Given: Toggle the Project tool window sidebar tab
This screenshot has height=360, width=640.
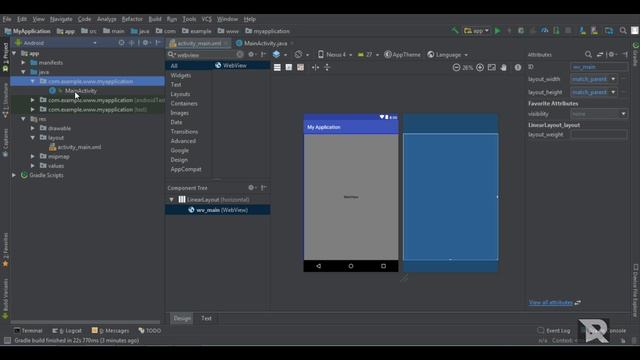Looking at the screenshot, I should 5,57.
